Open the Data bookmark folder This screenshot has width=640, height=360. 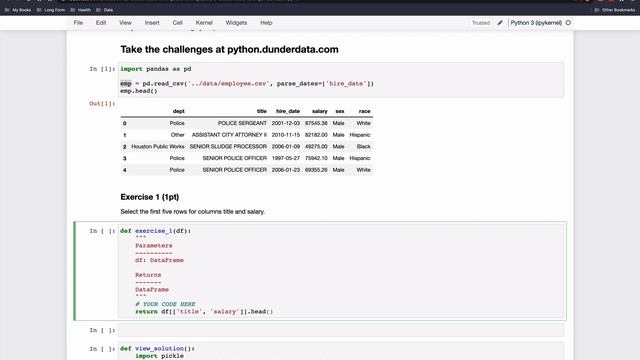105,10
